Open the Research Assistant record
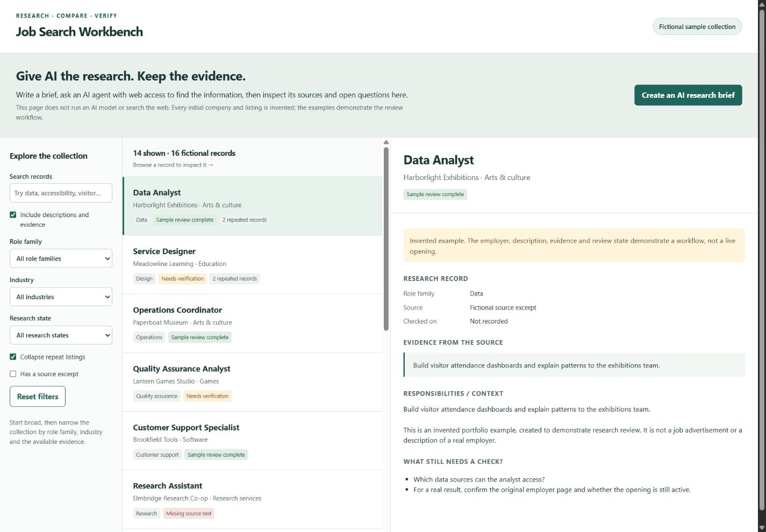766x532 pixels. 253,499
